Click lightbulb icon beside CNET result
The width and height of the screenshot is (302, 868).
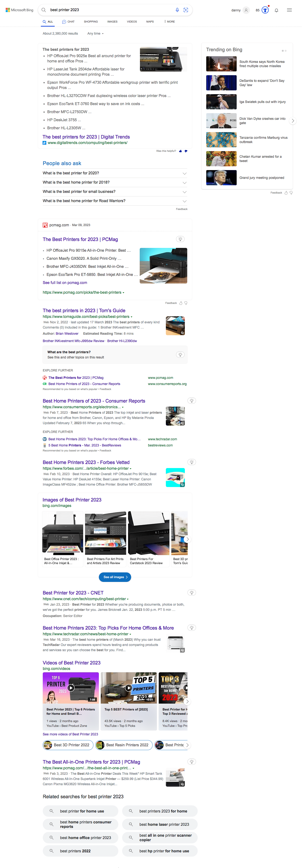pyautogui.click(x=192, y=592)
